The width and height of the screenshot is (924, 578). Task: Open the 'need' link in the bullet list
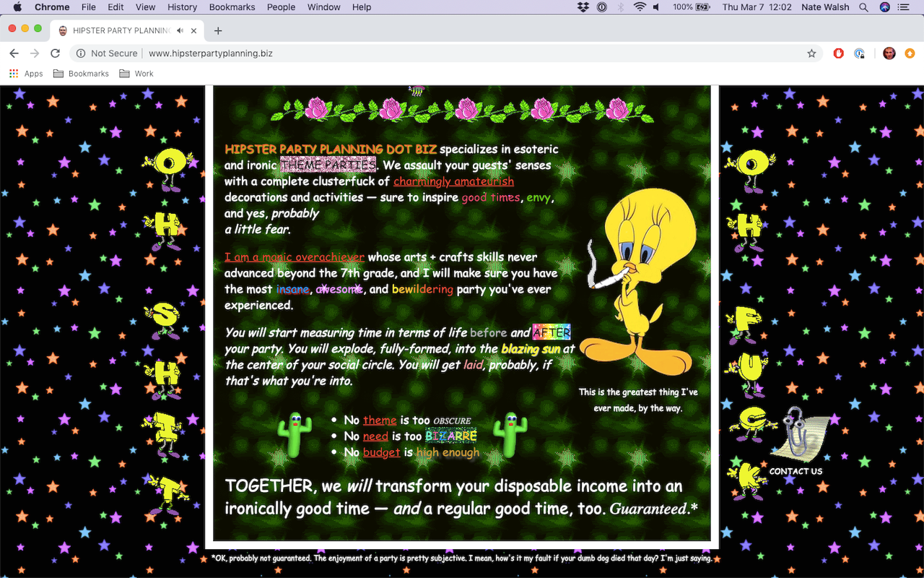tap(375, 436)
